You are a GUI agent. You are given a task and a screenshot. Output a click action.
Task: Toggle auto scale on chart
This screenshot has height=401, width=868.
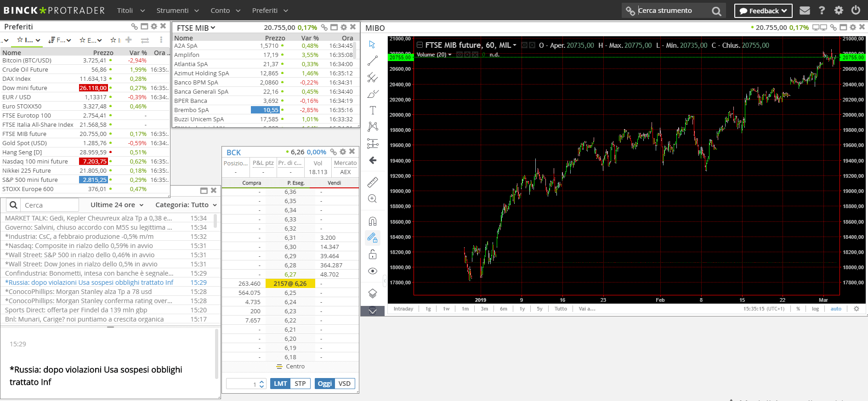click(836, 309)
